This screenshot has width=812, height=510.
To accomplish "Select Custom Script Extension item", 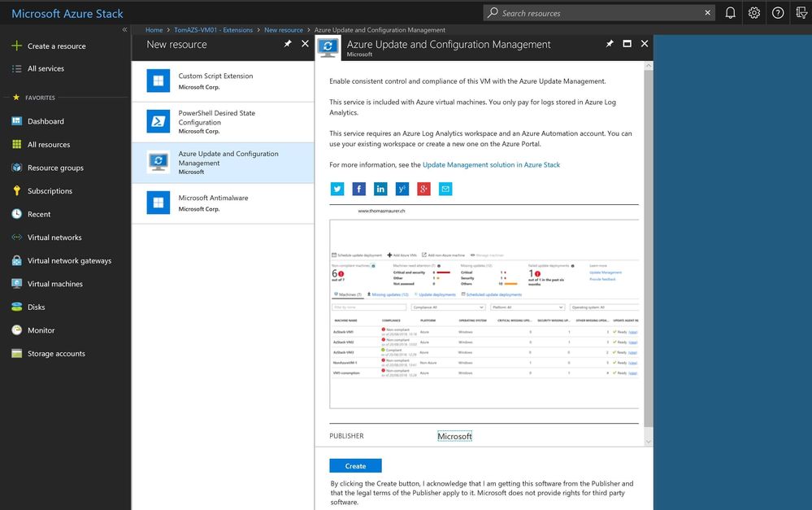I will pyautogui.click(x=223, y=81).
